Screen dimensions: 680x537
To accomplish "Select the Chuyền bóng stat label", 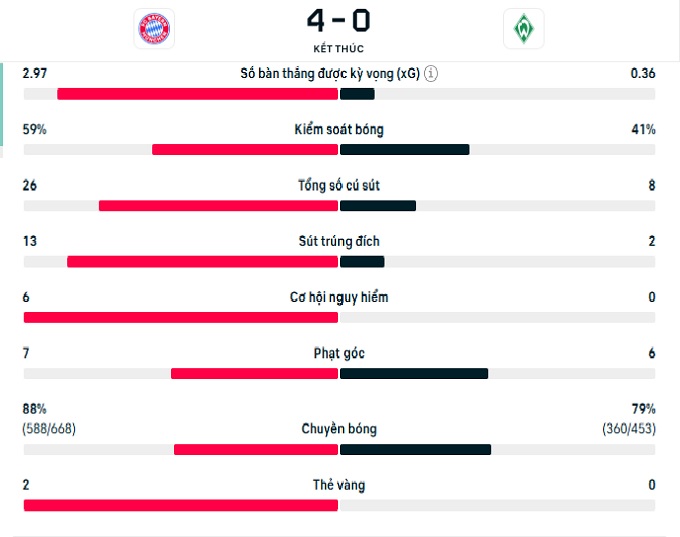I will 339,429.
